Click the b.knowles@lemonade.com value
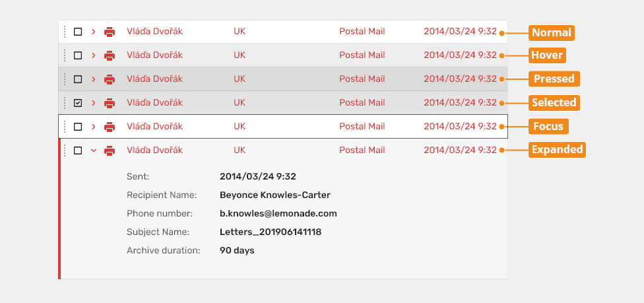This screenshot has width=644, height=303. 278,214
